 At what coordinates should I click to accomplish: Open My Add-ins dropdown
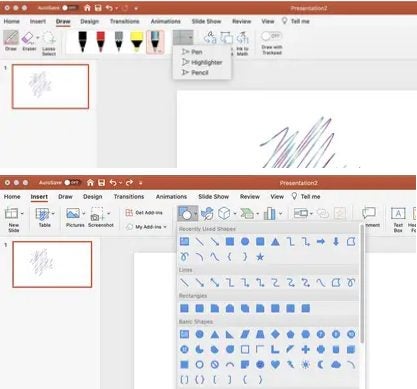point(146,227)
